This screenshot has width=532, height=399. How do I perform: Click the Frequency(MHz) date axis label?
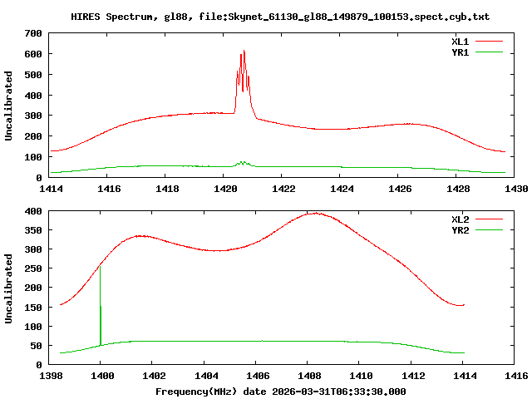coord(281,392)
